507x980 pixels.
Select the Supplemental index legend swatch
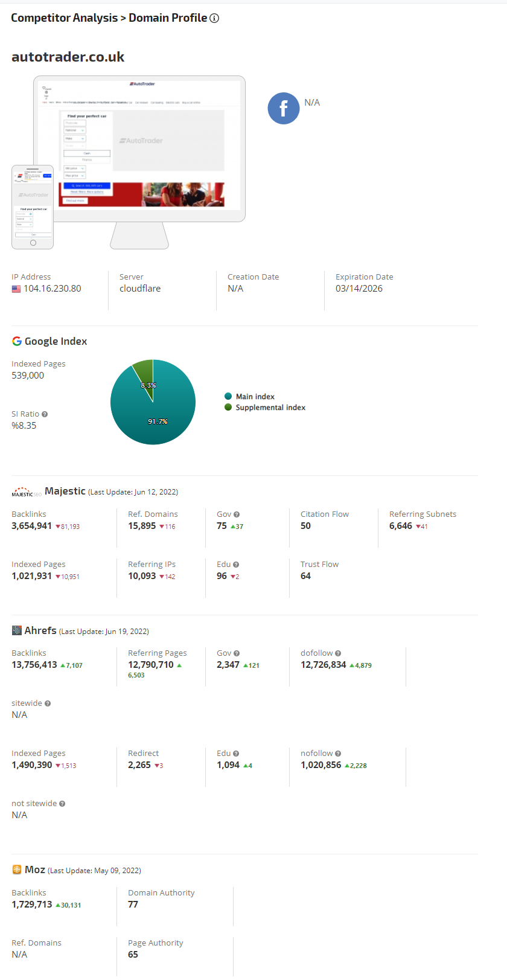click(x=228, y=407)
